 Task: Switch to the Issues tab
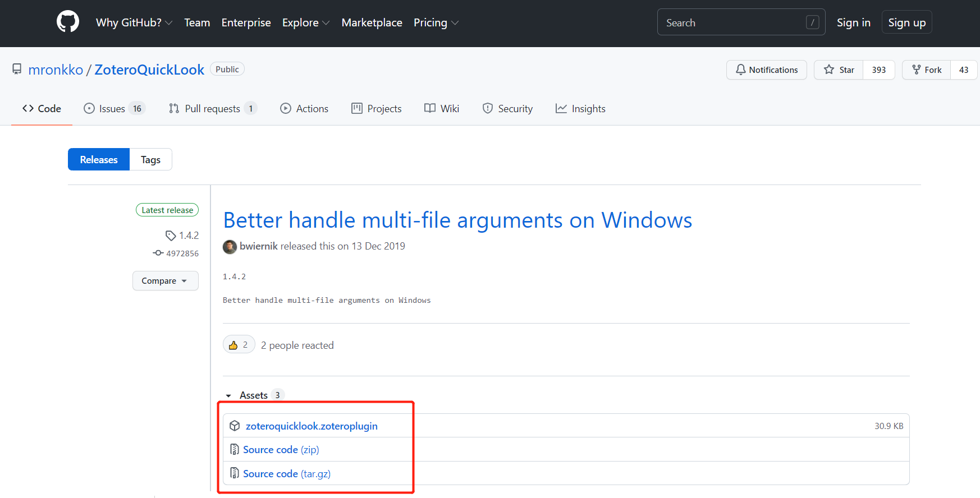(x=114, y=108)
